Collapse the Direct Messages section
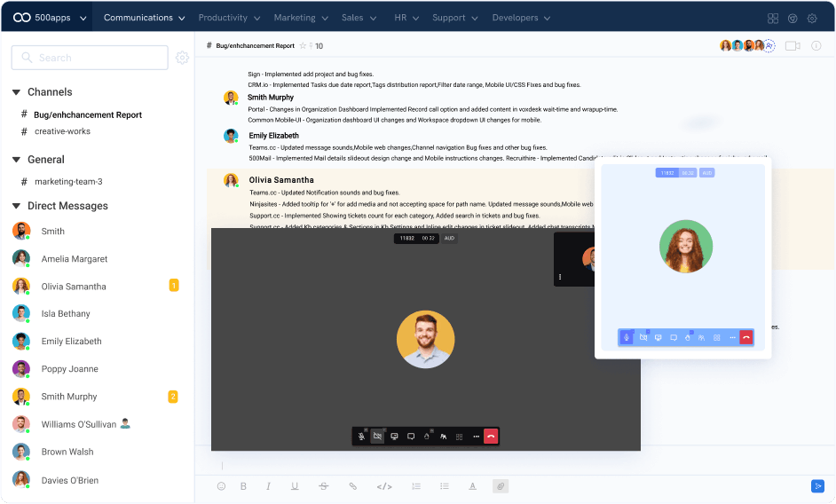The width and height of the screenshot is (836, 504). pos(16,206)
